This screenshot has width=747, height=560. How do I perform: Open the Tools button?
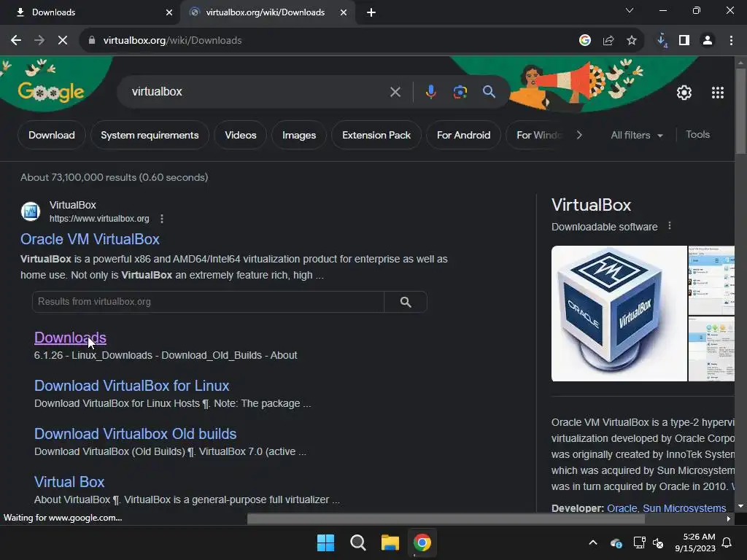697,135
